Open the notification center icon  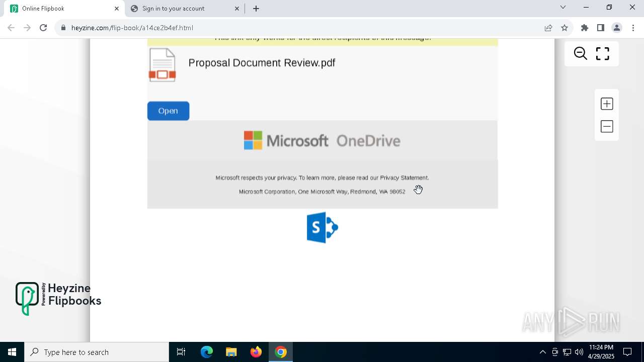[627, 352]
